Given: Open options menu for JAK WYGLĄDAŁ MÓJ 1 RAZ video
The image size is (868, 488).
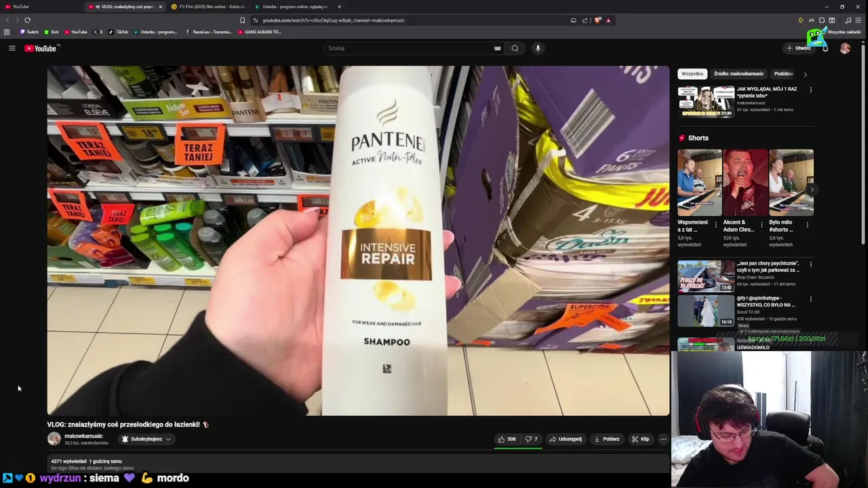Looking at the screenshot, I should click(x=810, y=89).
